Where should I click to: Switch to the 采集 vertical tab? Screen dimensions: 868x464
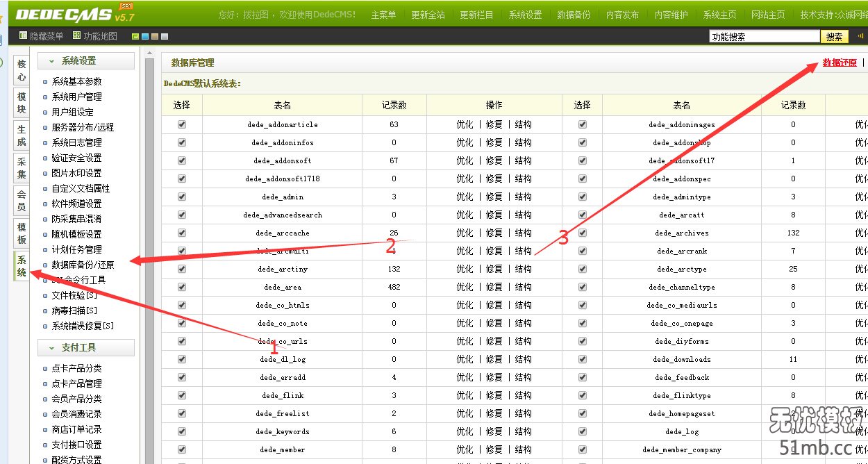pos(22,168)
